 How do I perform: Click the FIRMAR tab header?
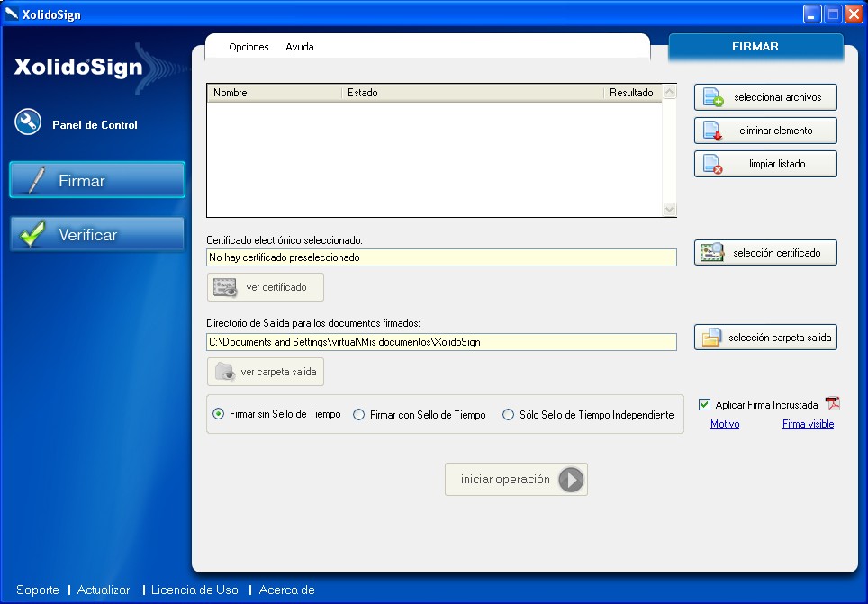click(x=755, y=47)
